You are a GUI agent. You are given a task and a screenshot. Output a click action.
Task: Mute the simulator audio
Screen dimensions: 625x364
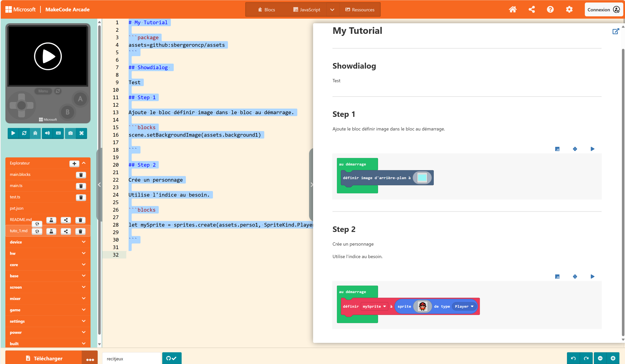coord(47,133)
